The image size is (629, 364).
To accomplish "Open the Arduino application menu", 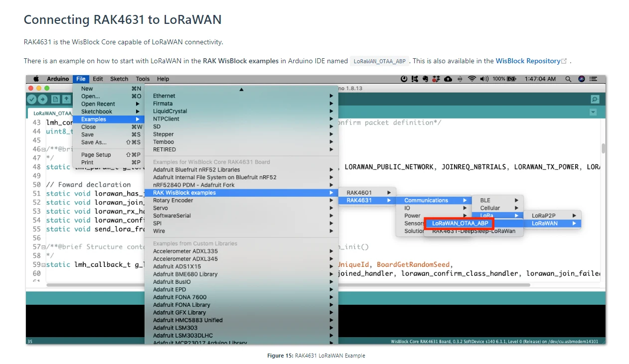I will coord(58,79).
